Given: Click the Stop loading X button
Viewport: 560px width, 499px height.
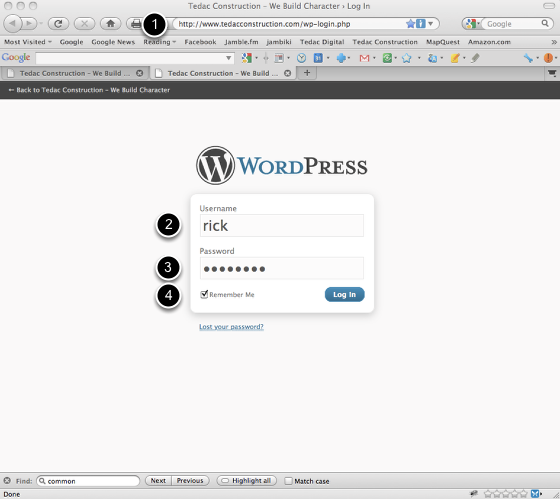Looking at the screenshot, I should (84, 24).
